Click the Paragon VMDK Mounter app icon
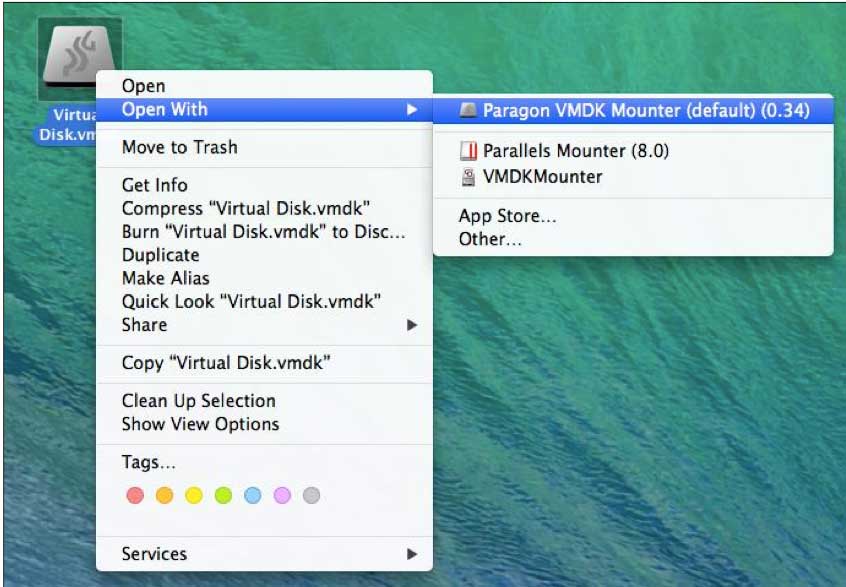846x587 pixels. coord(468,111)
